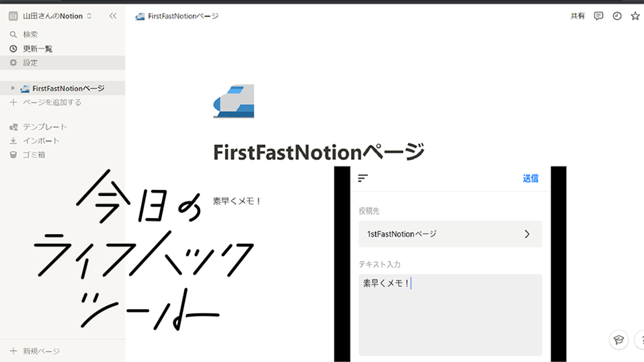Screen dimensions: 644x362
Task: Open the hamburger menu icon in the phone app
Action: [x=363, y=178]
